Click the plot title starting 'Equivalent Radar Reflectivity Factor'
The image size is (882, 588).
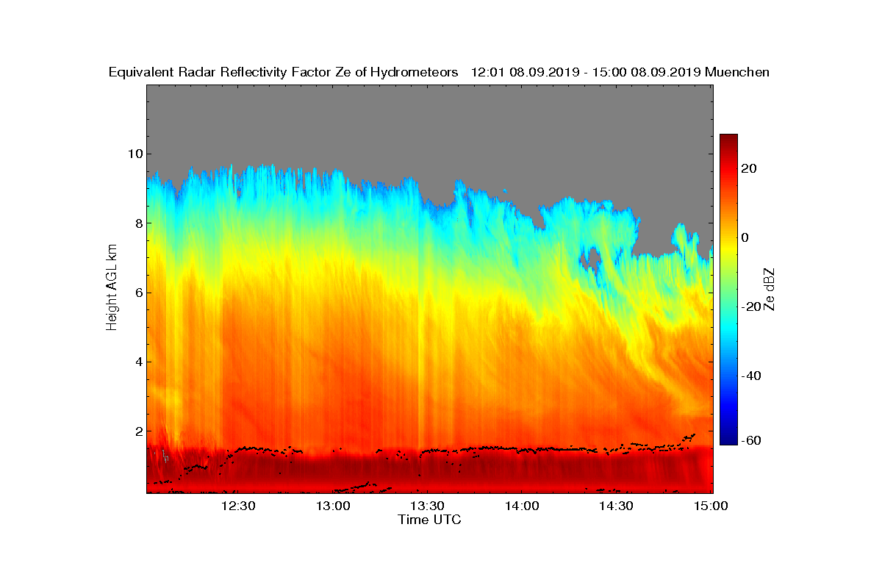[x=439, y=72]
